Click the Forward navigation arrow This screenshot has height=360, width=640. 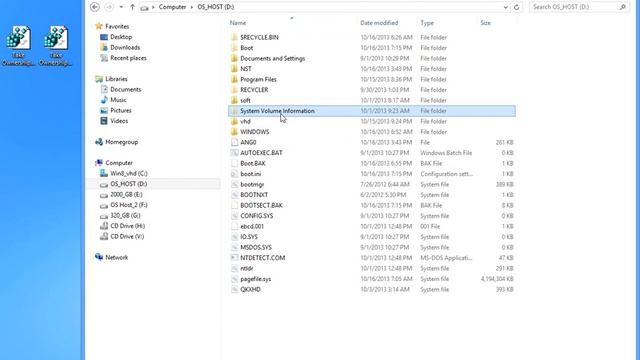[x=109, y=7]
